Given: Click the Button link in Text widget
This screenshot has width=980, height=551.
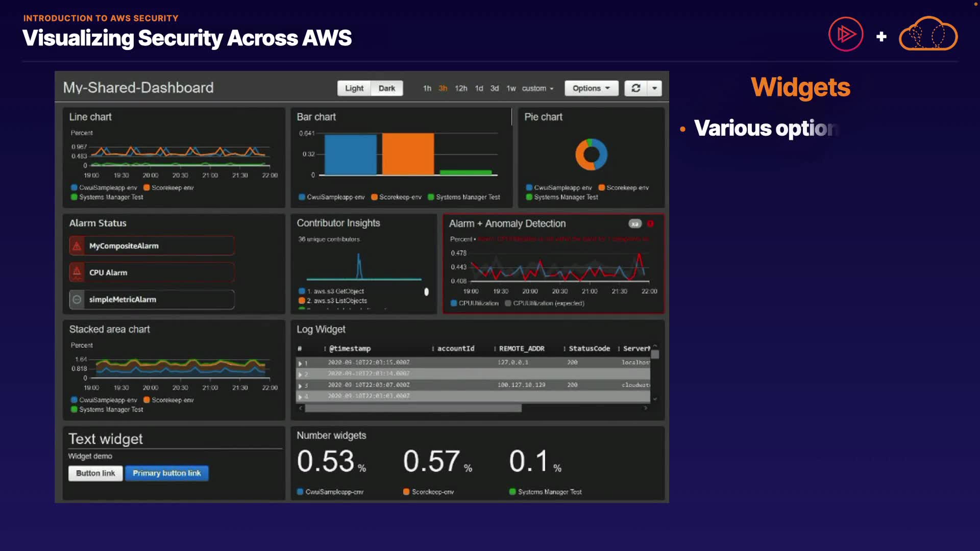Looking at the screenshot, I should point(95,473).
